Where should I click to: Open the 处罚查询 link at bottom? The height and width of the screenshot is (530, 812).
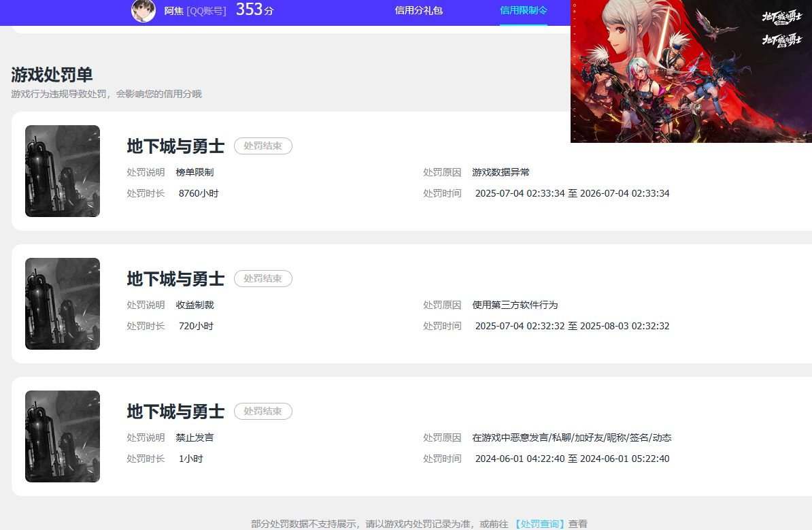point(539,524)
